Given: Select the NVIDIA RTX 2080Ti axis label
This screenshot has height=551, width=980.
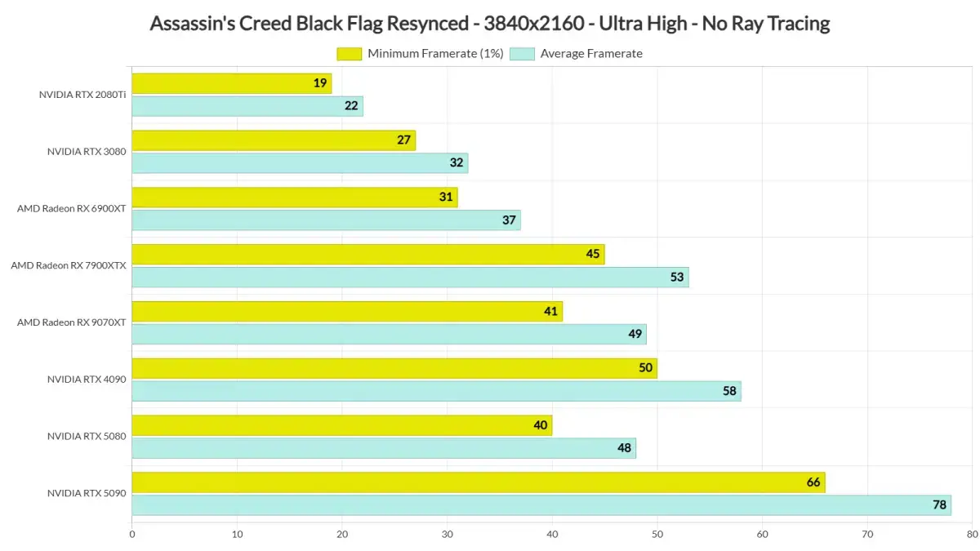Looking at the screenshot, I should (82, 95).
